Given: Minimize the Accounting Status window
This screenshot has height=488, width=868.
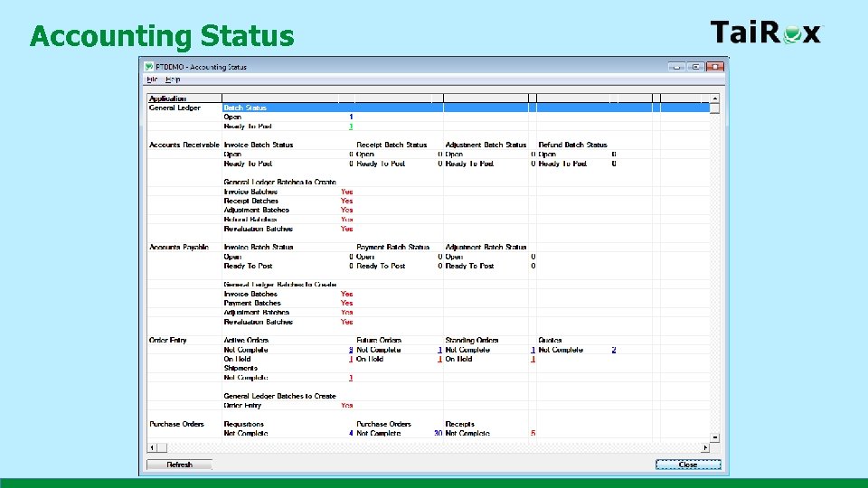Looking at the screenshot, I should (676, 66).
